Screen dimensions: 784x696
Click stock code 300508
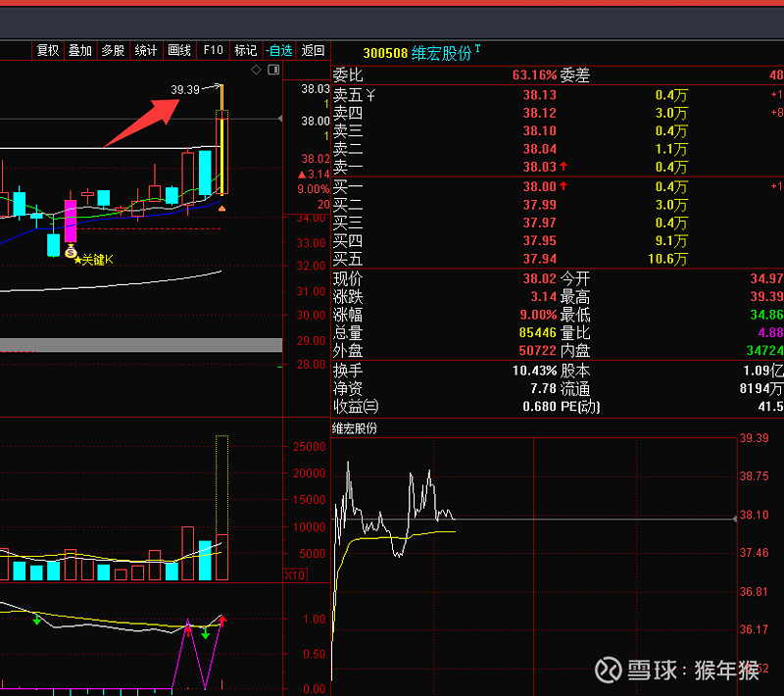385,53
